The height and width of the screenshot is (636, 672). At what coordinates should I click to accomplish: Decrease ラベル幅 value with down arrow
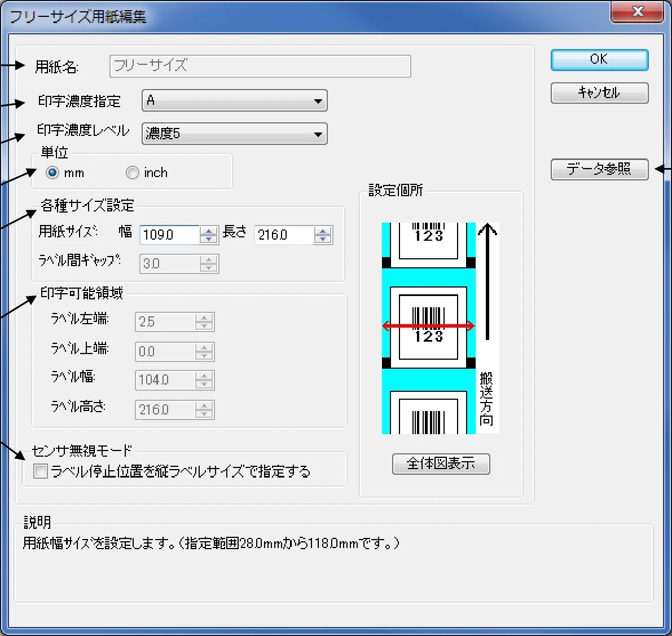[204, 385]
